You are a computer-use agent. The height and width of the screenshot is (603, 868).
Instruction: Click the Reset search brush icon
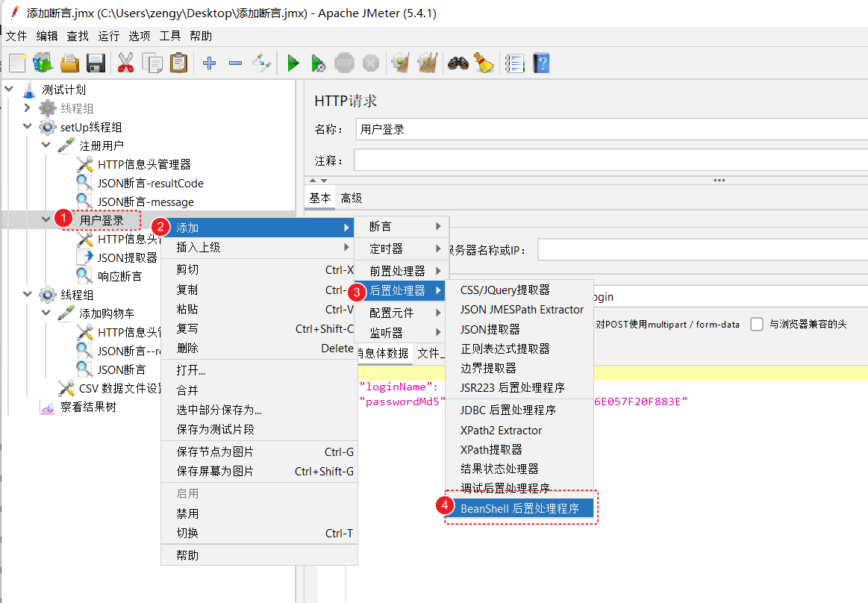484,63
